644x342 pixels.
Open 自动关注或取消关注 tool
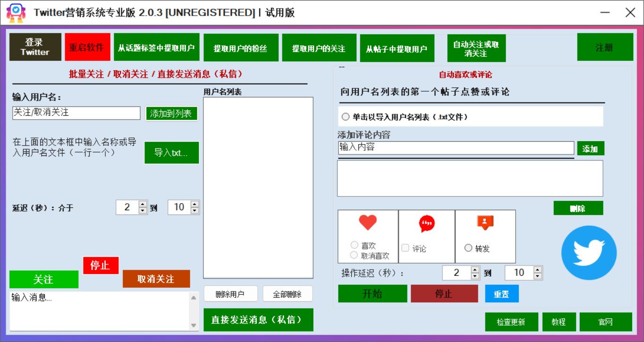(x=476, y=48)
